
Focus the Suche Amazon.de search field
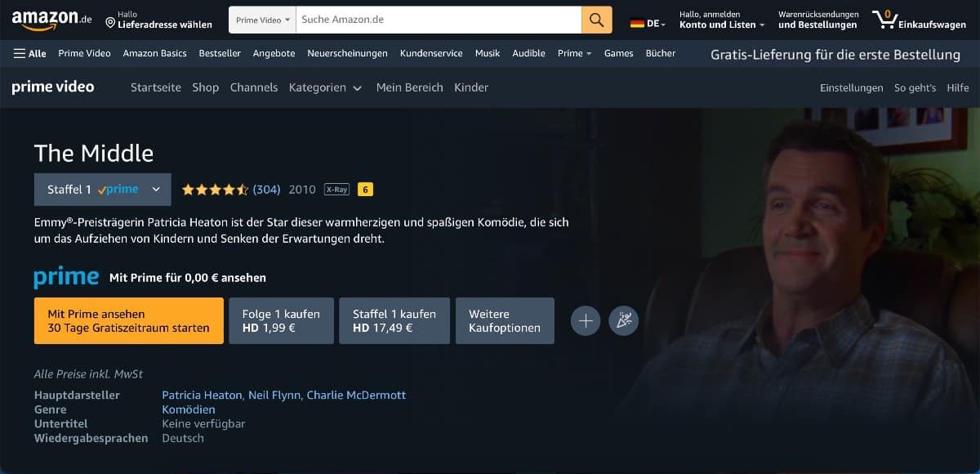coord(439,20)
